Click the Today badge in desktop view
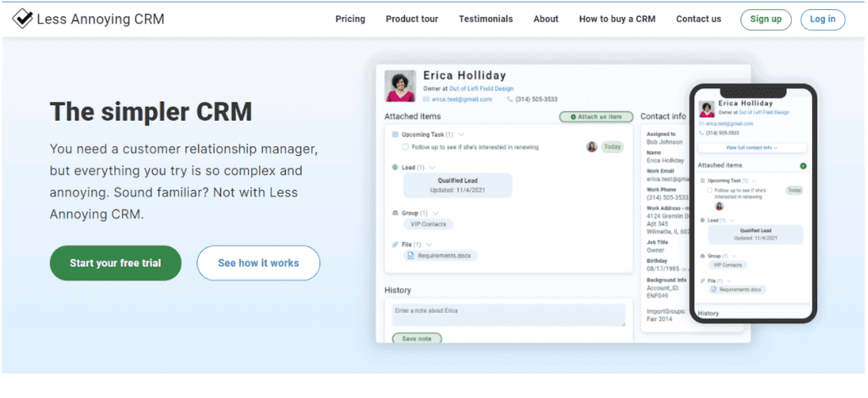This screenshot has width=868, height=398. pos(612,148)
